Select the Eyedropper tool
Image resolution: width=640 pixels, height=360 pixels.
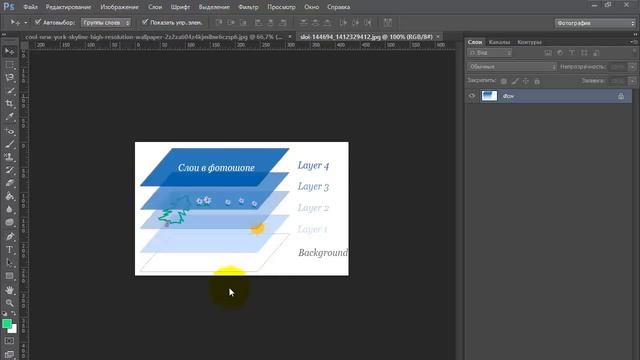point(9,117)
